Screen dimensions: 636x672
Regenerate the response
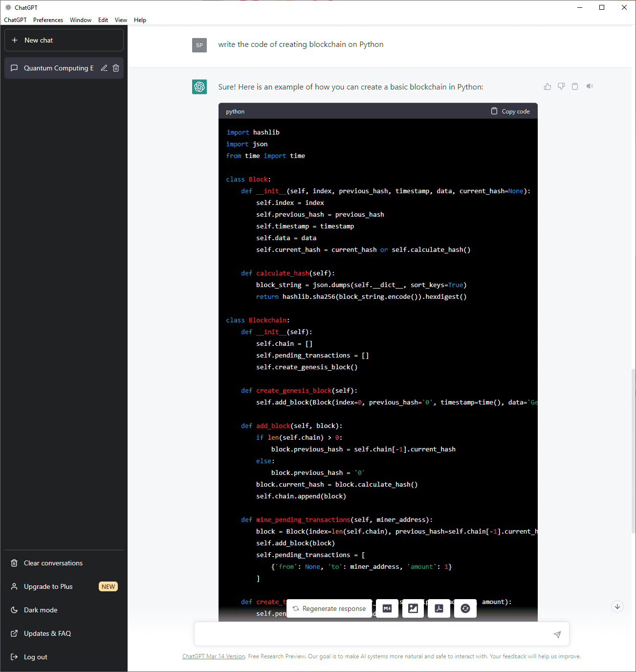coord(329,608)
